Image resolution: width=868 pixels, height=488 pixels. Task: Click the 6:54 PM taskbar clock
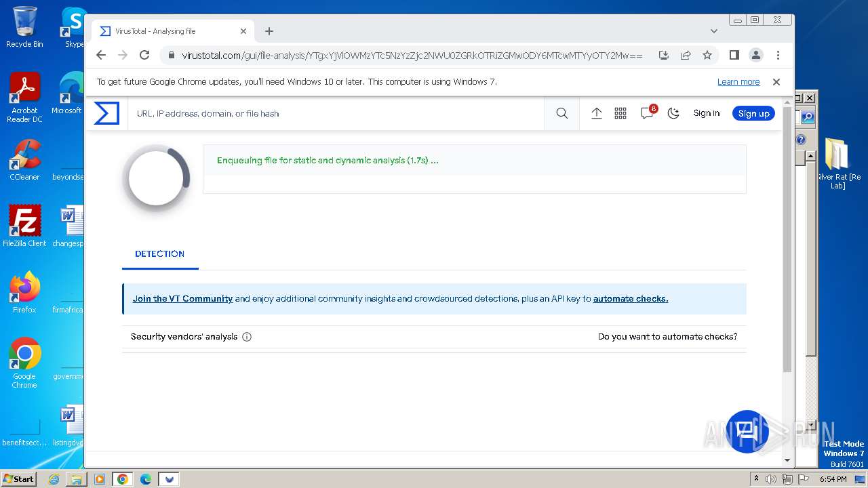833,479
